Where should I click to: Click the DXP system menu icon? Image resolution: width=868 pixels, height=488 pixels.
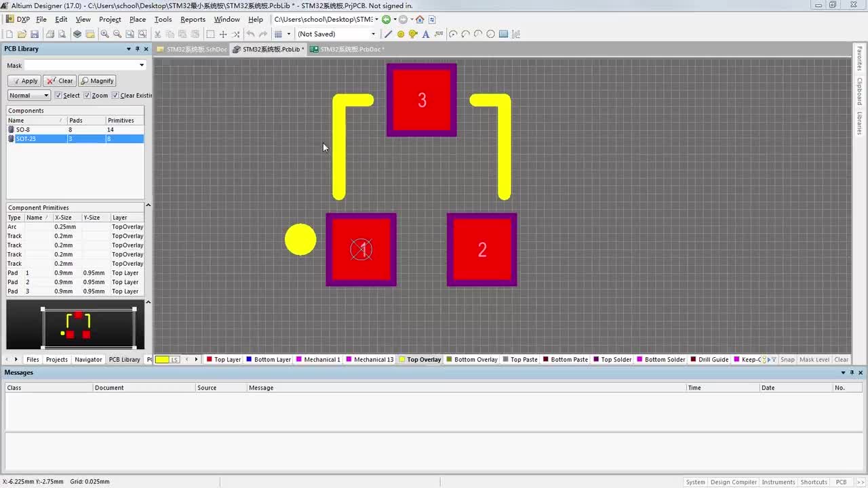tap(17, 20)
